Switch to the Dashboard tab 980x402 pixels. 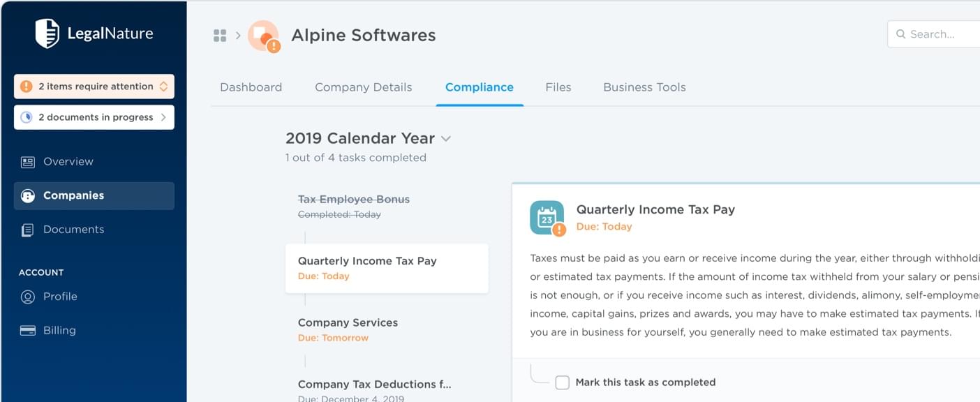[251, 87]
